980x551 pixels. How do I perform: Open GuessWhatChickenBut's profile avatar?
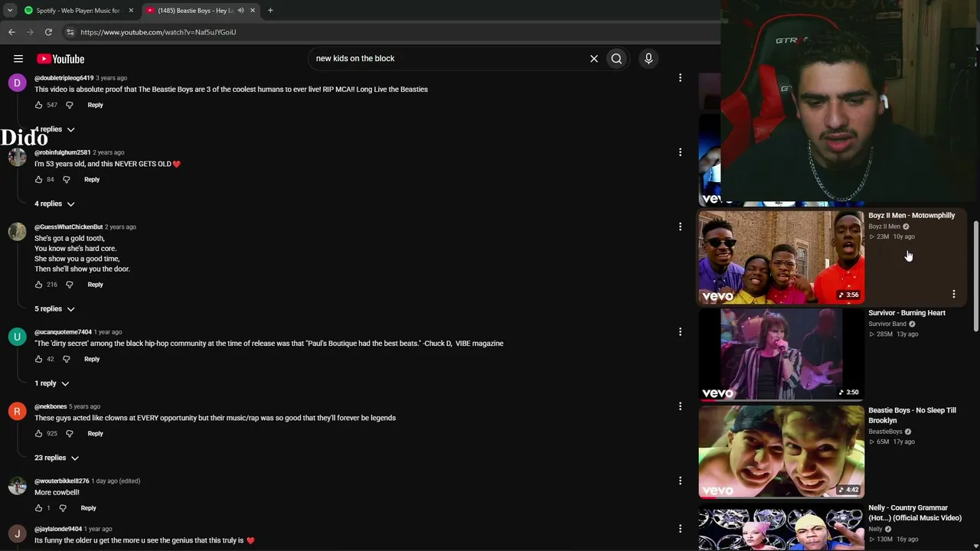pos(17,232)
